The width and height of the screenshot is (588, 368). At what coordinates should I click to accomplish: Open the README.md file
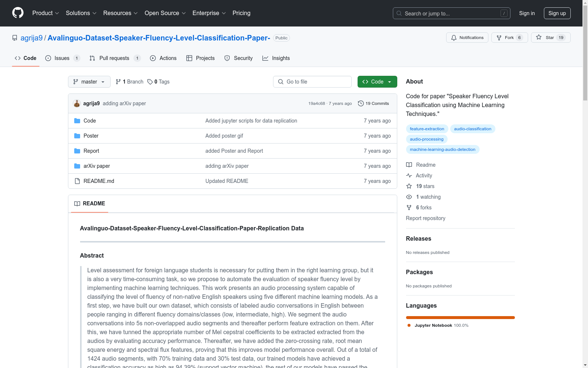coord(99,181)
